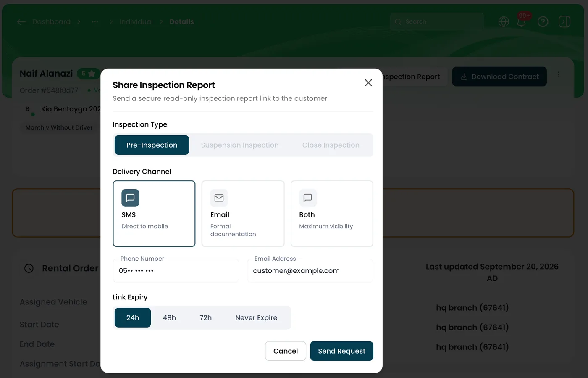Click the Monthly Without Driver tag
Image resolution: width=588 pixels, height=378 pixels.
pos(59,127)
